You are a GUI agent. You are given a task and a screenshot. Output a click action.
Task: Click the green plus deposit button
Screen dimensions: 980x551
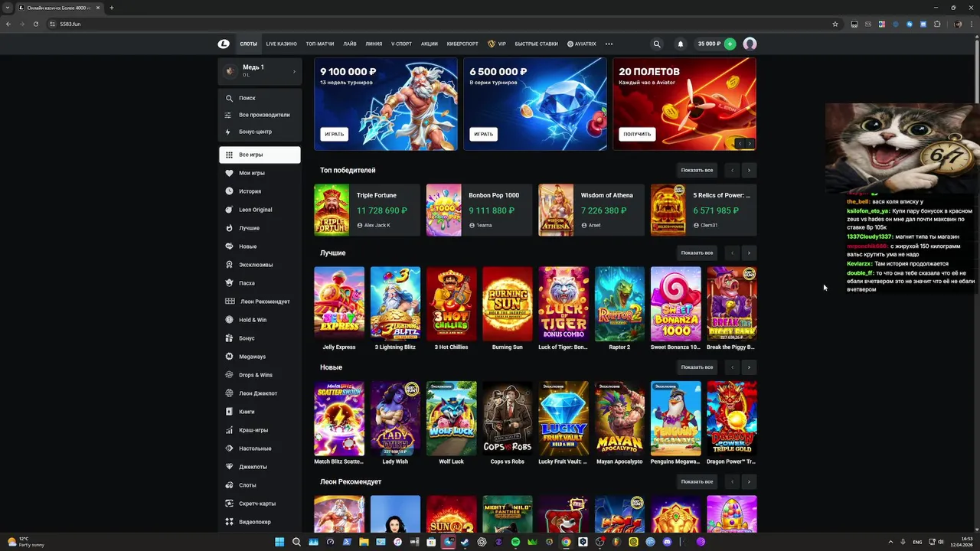[x=730, y=44]
